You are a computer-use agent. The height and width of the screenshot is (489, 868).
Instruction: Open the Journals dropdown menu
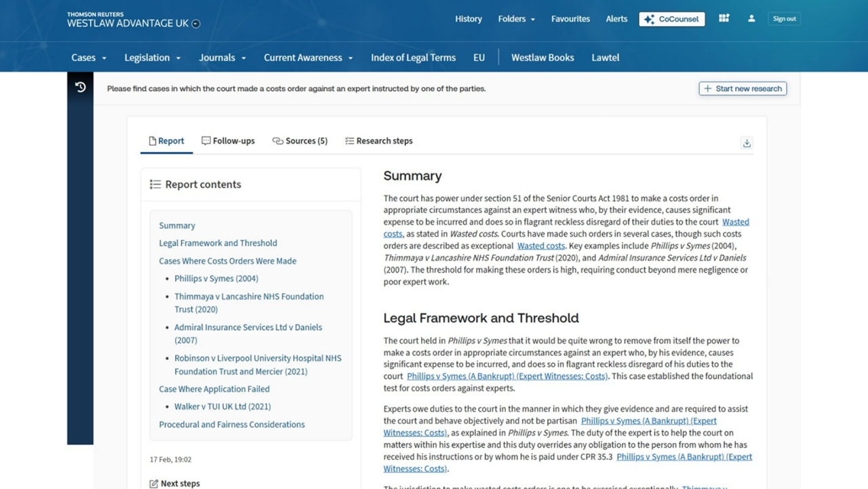click(x=222, y=58)
